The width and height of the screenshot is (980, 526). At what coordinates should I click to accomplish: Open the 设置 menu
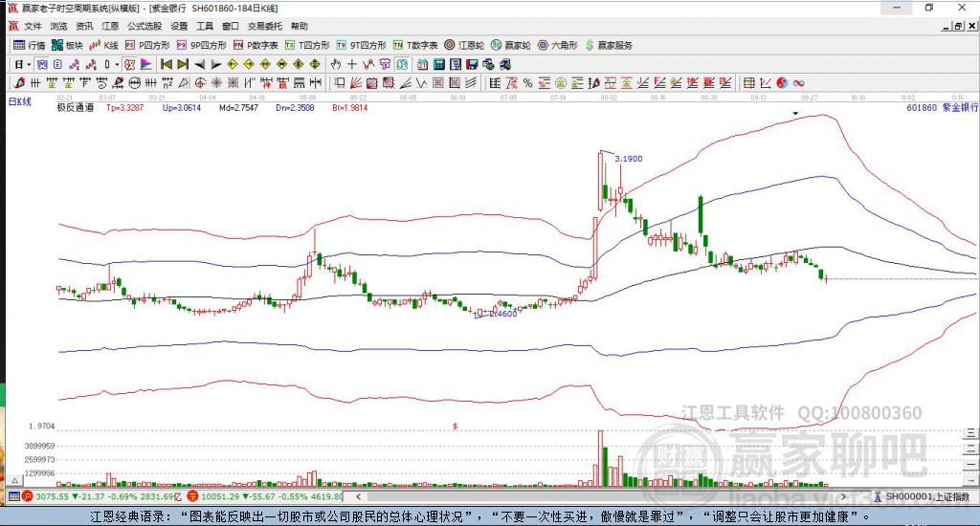[x=179, y=26]
